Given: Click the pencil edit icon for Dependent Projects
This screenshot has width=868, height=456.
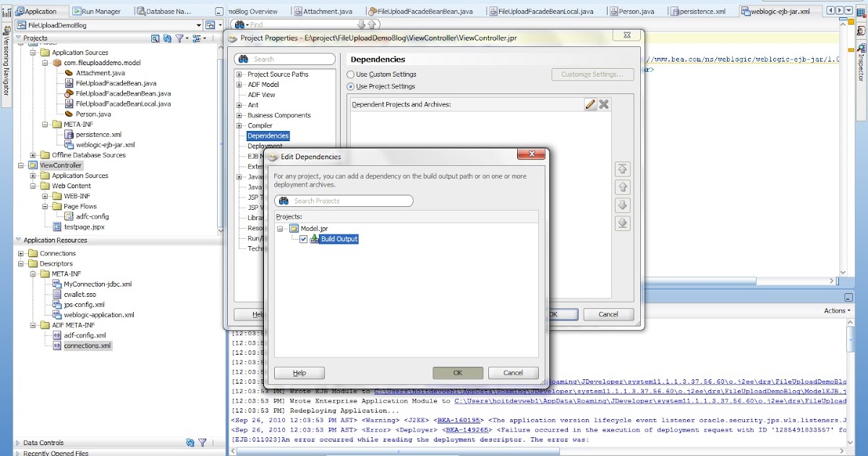Looking at the screenshot, I should [x=591, y=104].
